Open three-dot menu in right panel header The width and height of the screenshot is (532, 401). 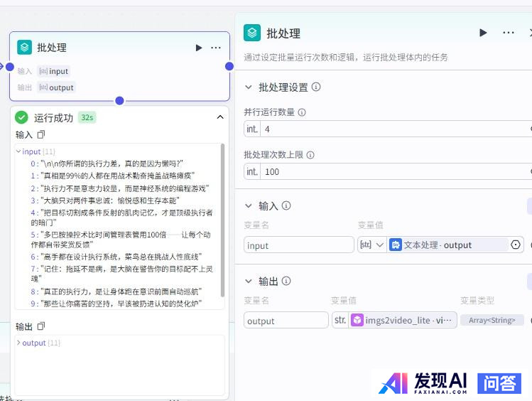pyautogui.click(x=509, y=33)
